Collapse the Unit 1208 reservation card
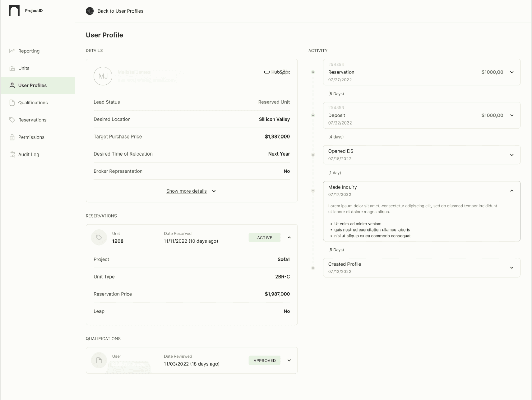The image size is (532, 400). click(289, 237)
